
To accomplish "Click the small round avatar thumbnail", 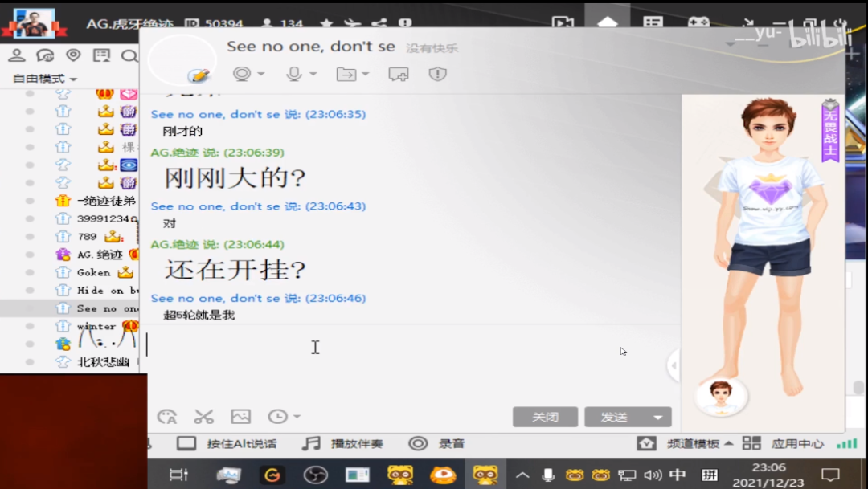I will [x=720, y=396].
